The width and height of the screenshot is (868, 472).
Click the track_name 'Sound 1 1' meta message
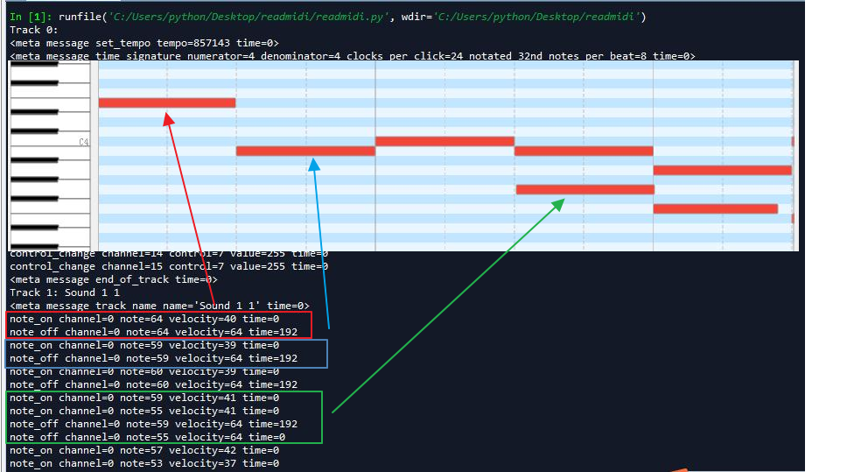click(159, 306)
